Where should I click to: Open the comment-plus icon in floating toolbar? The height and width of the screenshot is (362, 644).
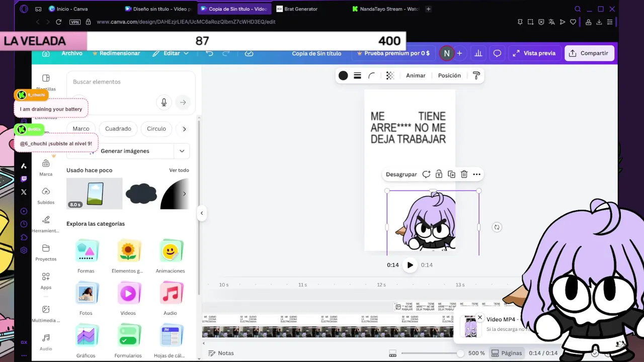pos(426,174)
